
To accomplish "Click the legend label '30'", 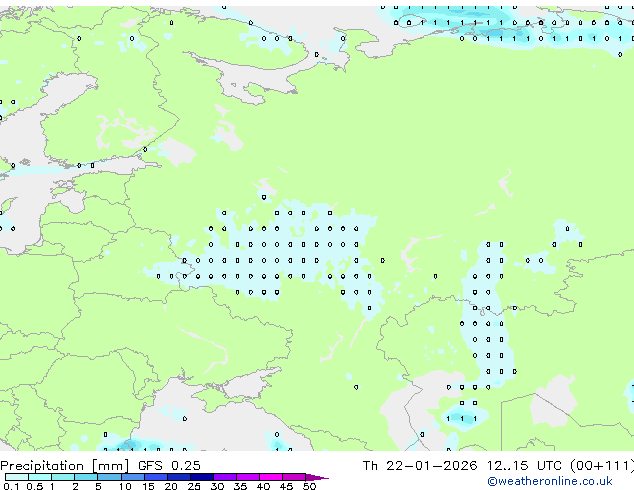I will [x=217, y=486].
